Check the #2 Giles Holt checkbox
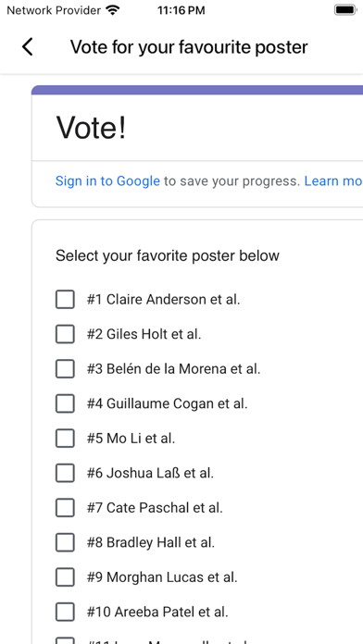The width and height of the screenshot is (363, 644). [65, 334]
